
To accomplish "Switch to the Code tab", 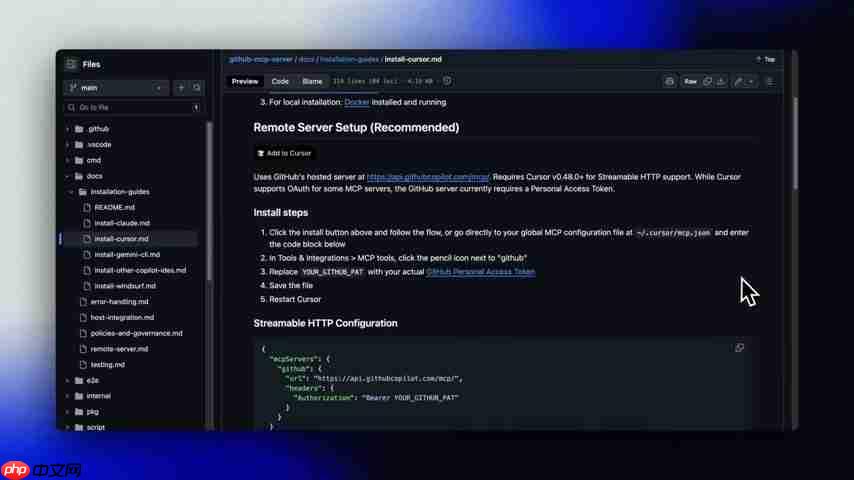I will (280, 82).
